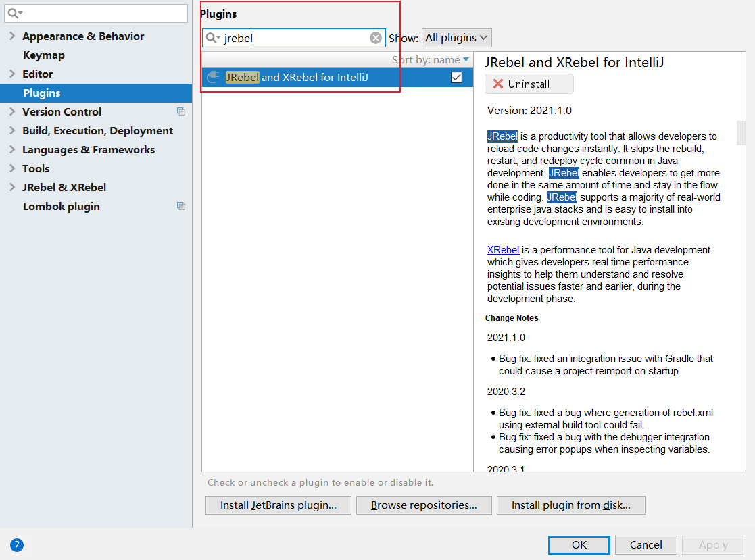The width and height of the screenshot is (755, 560).
Task: Click the 2020.3.2 version heading
Action: click(506, 392)
